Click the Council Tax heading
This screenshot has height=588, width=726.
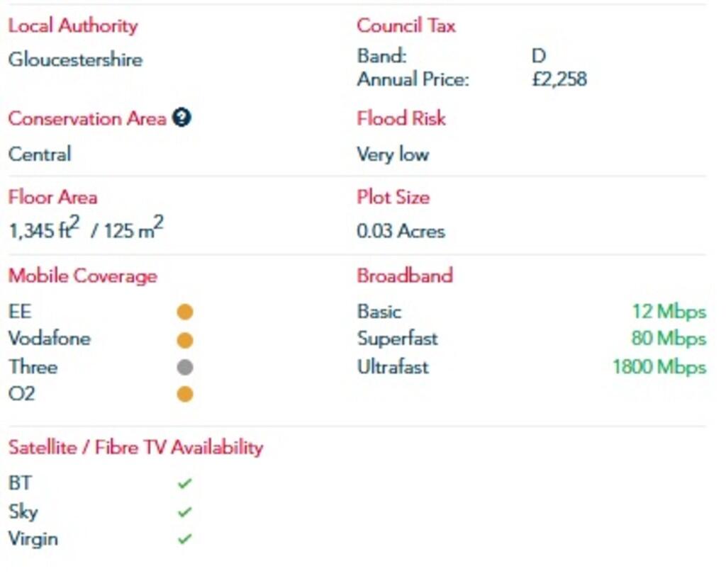point(406,26)
